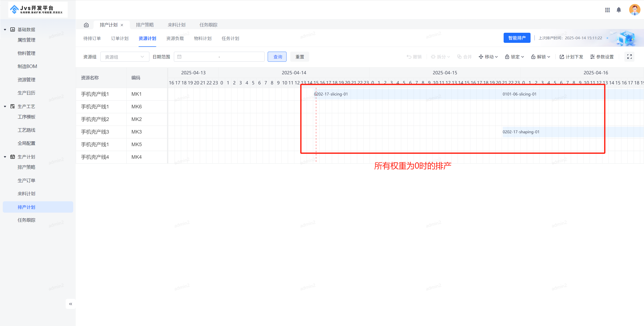Open the 计划下发 plan dispatch icon
The image size is (644, 326).
562,56
